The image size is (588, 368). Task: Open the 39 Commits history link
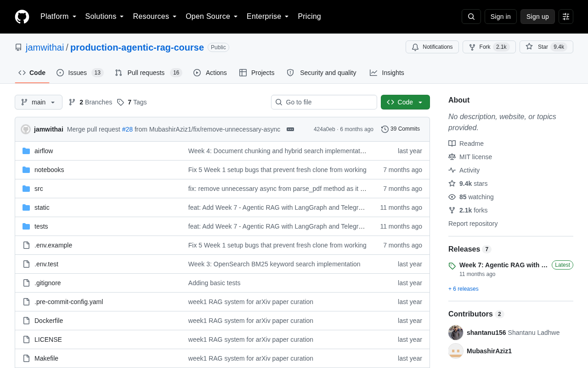[x=401, y=129]
